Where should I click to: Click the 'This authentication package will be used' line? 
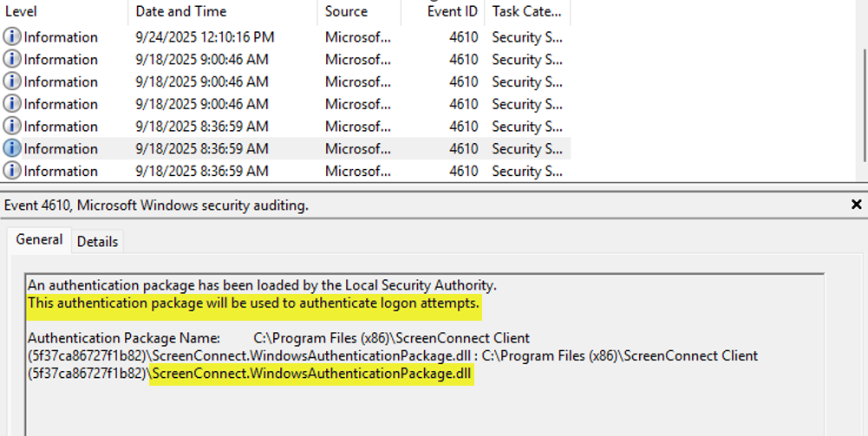(253, 303)
